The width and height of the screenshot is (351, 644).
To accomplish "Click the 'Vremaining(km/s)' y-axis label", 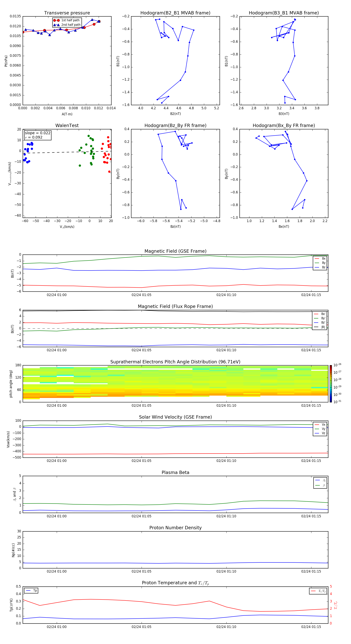I will (10, 173).
